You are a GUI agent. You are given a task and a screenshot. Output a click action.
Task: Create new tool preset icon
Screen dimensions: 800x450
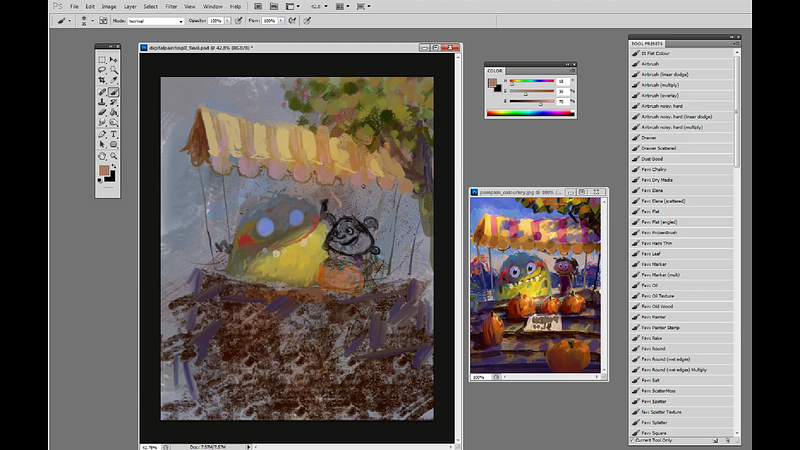point(715,440)
